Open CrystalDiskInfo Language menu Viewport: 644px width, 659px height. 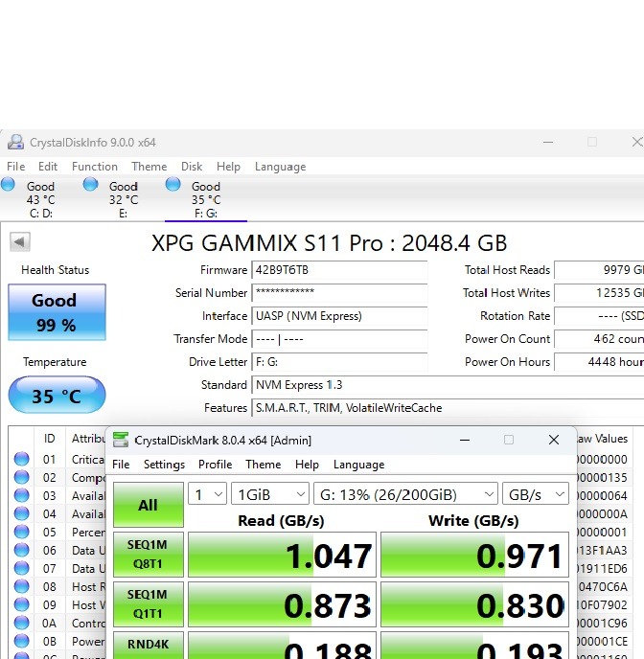click(281, 167)
